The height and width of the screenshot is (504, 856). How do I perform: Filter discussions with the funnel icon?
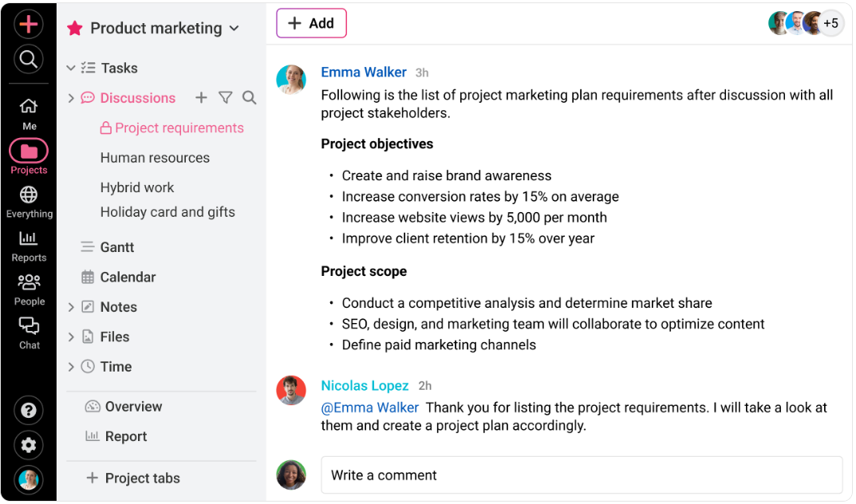tap(226, 97)
